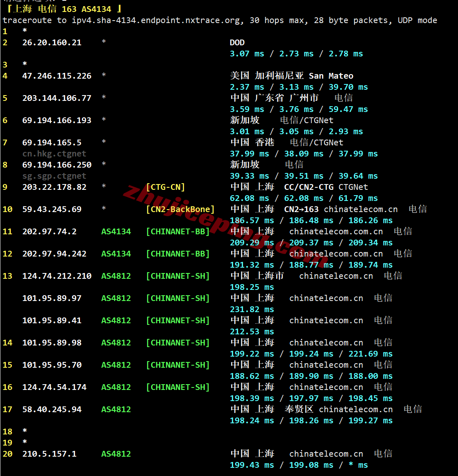Click hostname cn.hkg.ctgnet
The image size is (458, 476).
(x=54, y=154)
